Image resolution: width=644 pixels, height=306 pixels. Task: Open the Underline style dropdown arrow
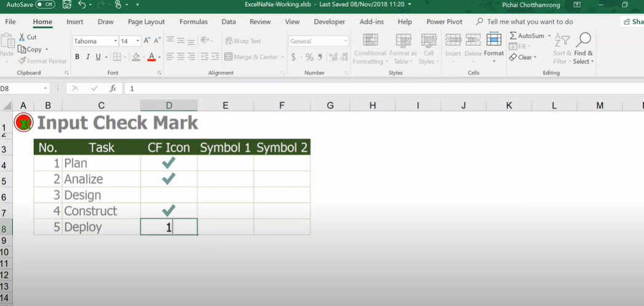pyautogui.click(x=106, y=57)
